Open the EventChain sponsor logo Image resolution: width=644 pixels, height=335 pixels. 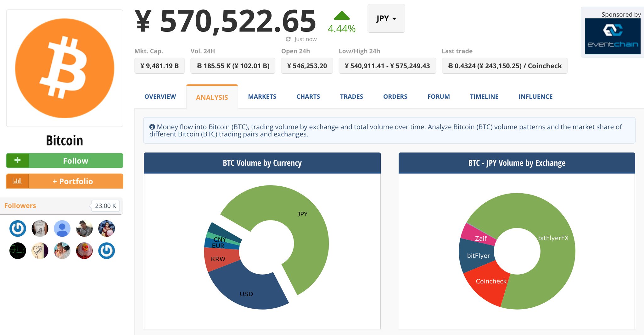613,36
